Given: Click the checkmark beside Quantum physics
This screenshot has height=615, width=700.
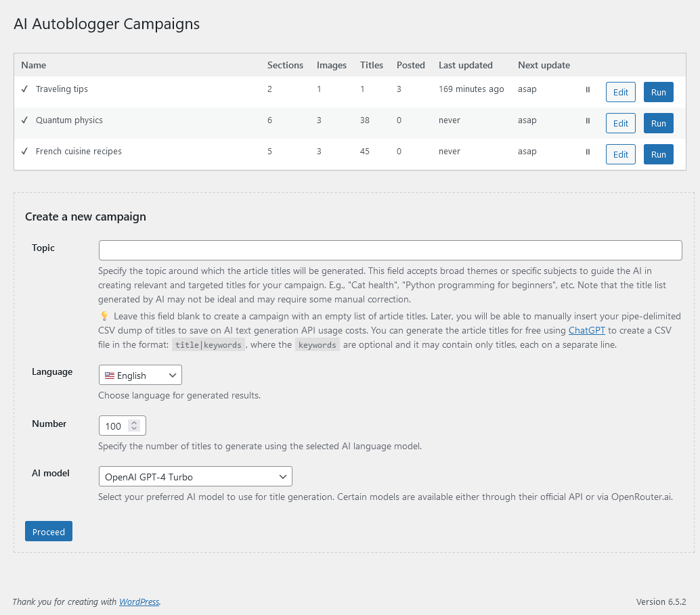Looking at the screenshot, I should click(x=24, y=120).
